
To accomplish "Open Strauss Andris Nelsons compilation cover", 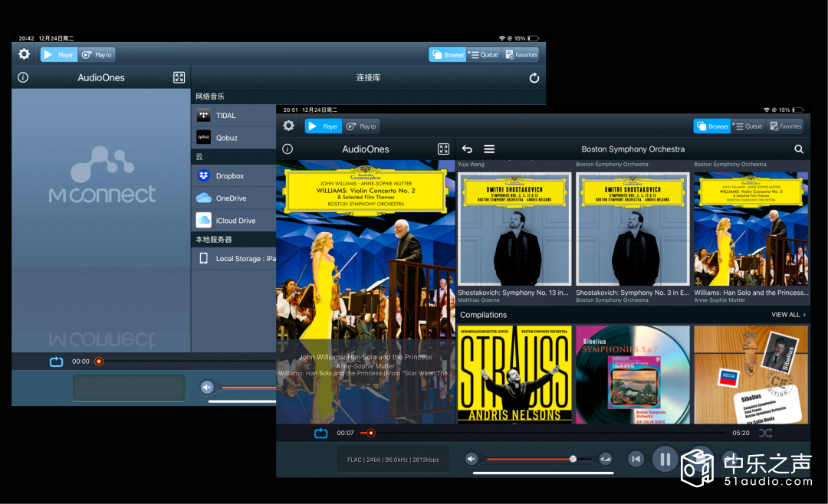I will click(x=515, y=375).
